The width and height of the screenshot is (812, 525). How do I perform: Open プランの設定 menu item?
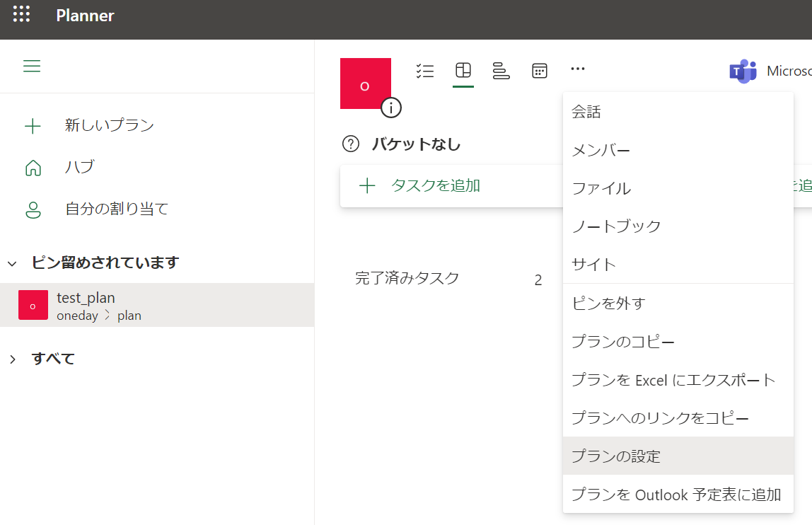pos(678,456)
